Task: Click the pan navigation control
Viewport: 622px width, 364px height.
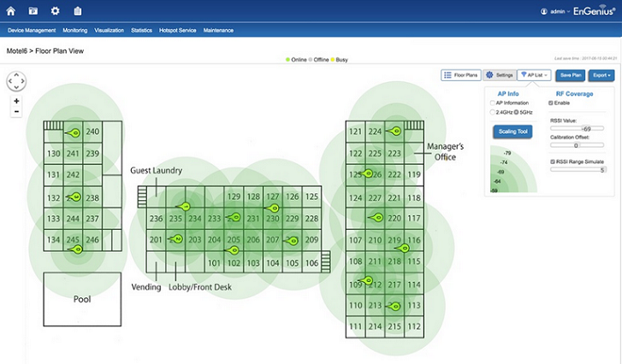Action: pos(16,81)
